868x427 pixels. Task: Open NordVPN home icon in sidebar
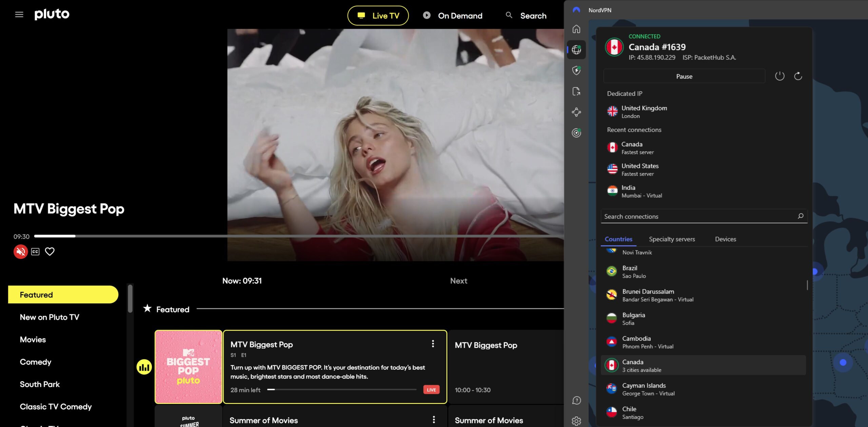pos(576,29)
